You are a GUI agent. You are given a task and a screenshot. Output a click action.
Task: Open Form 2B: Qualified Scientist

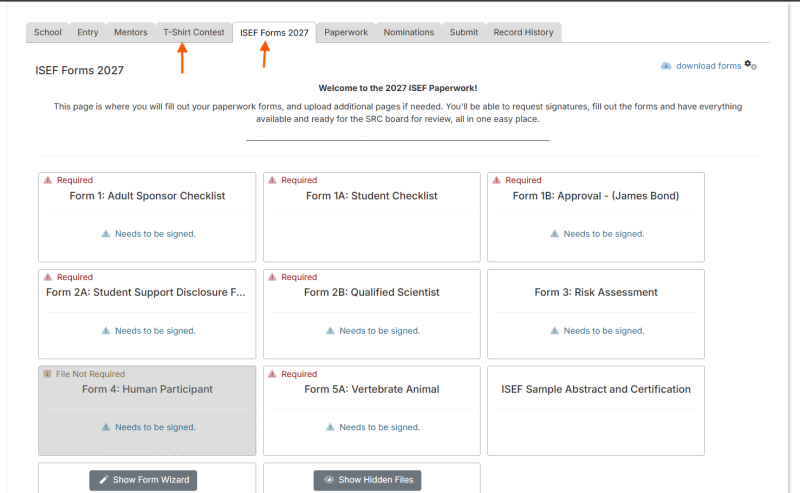(371, 314)
